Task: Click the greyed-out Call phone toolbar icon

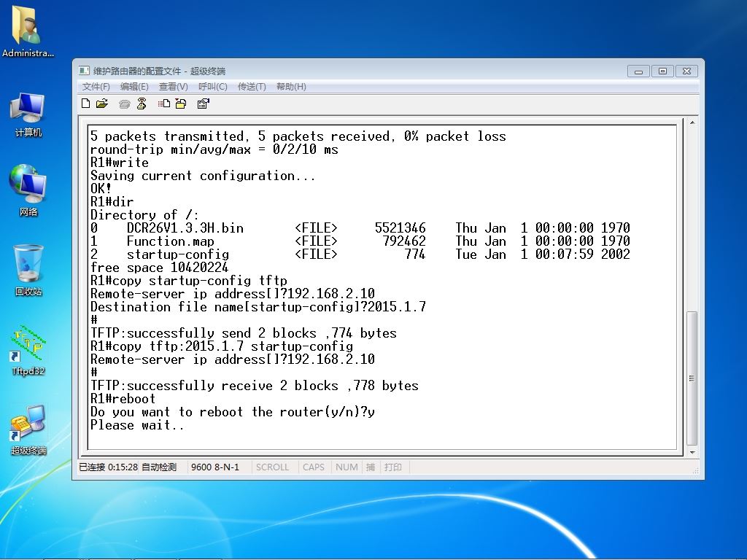Action: 124,104
